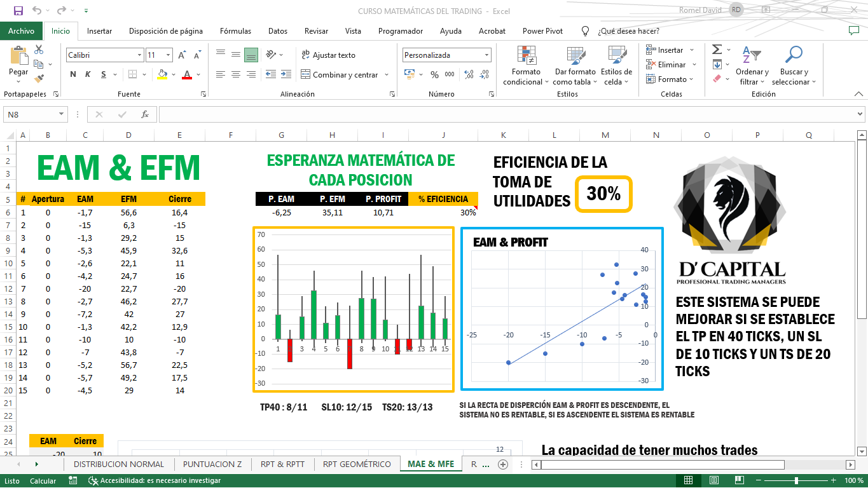Screen dimensions: 868x488
Task: Align text to the right
Action: coord(251,74)
